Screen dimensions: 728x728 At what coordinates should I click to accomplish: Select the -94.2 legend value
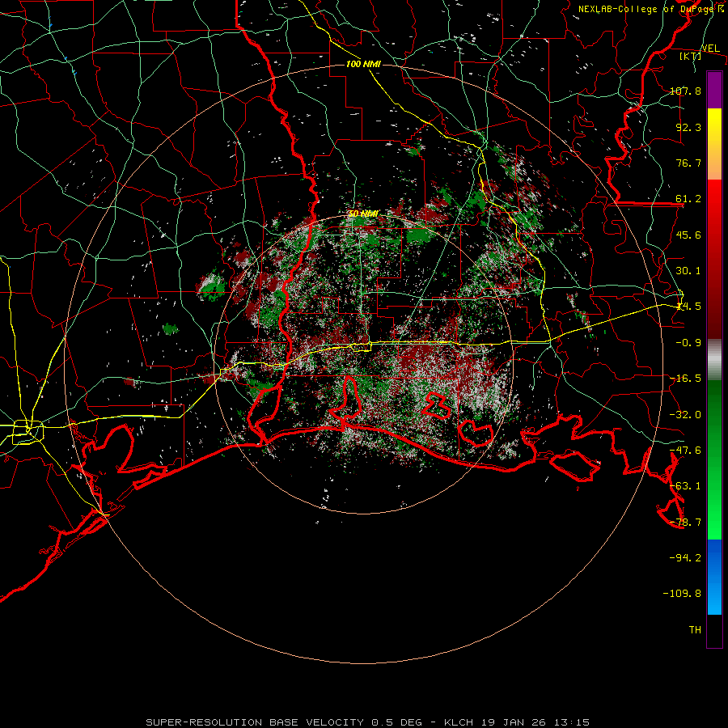(685, 557)
